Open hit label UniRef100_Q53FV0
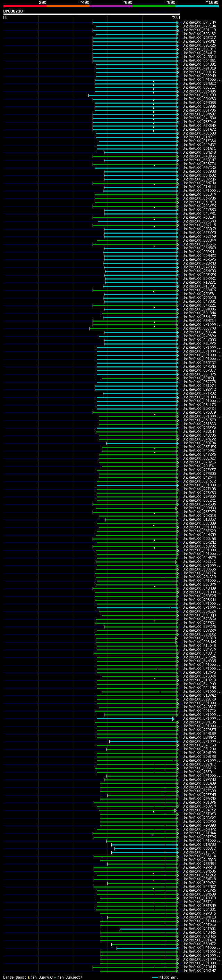 199,428
